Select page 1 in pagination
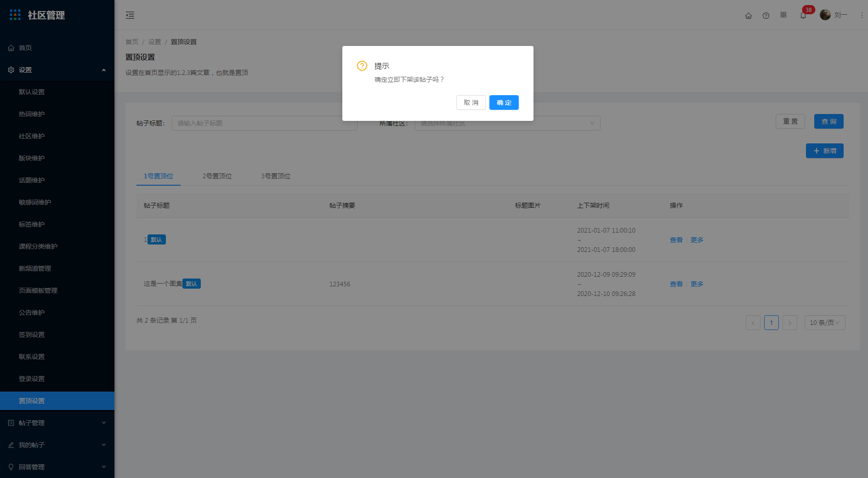 point(772,323)
